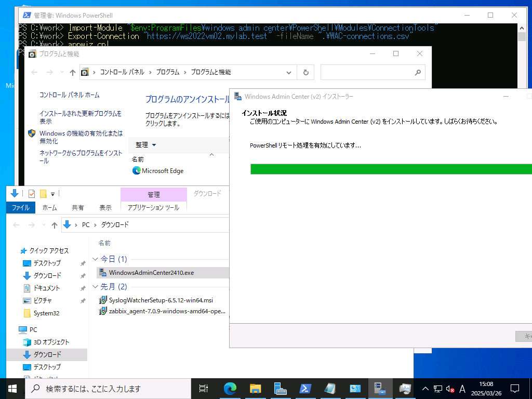
Task: Click the refresh button in Programs and Features
Action: click(305, 72)
